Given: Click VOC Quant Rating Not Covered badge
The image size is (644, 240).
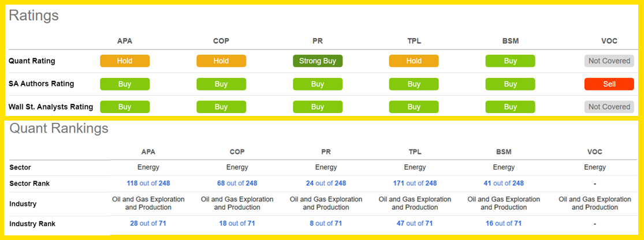Looking at the screenshot, I should (x=609, y=61).
